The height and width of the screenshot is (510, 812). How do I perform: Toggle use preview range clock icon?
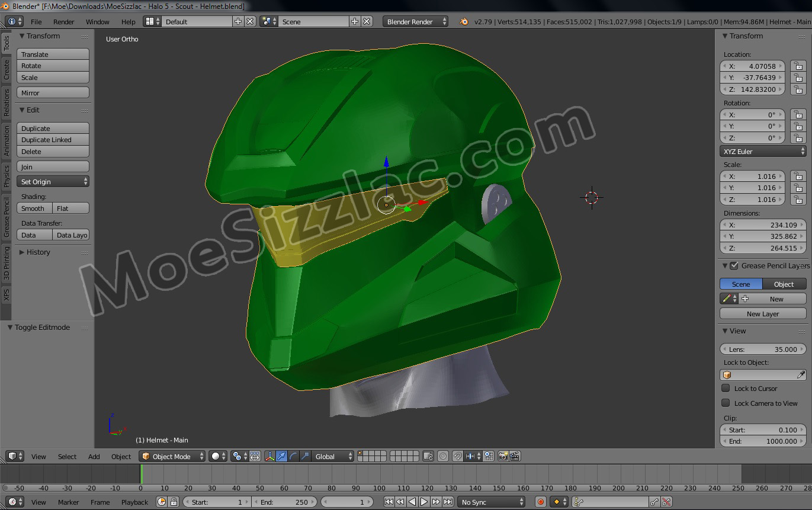tap(162, 502)
